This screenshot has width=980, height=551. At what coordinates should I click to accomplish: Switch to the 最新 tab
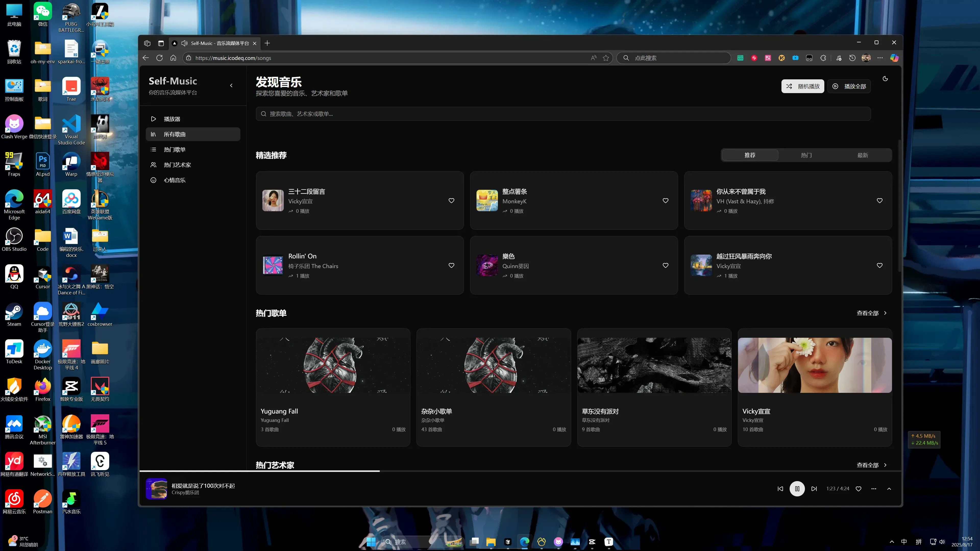[862, 155]
